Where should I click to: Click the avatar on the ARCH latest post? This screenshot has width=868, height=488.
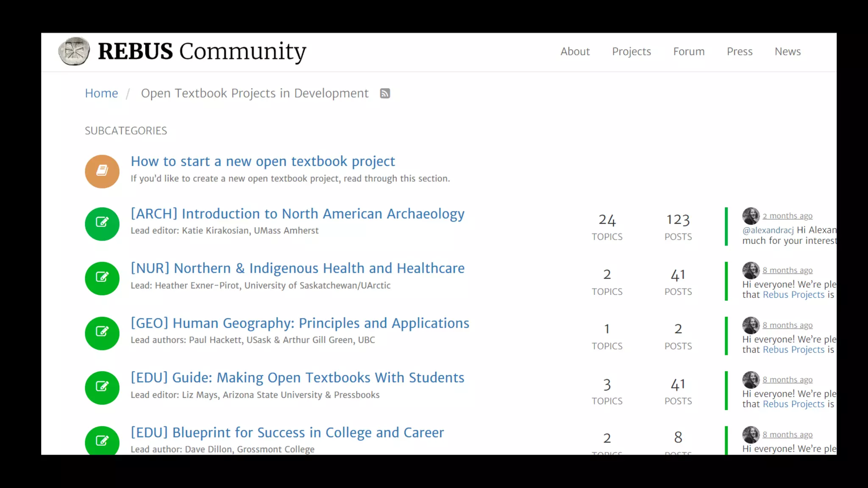point(751,216)
